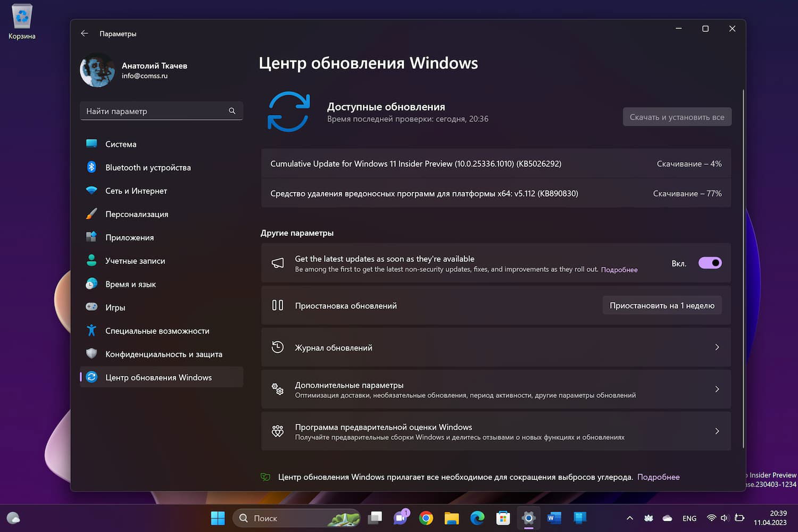Click the 'Доступные обновления' heading

tap(386, 107)
